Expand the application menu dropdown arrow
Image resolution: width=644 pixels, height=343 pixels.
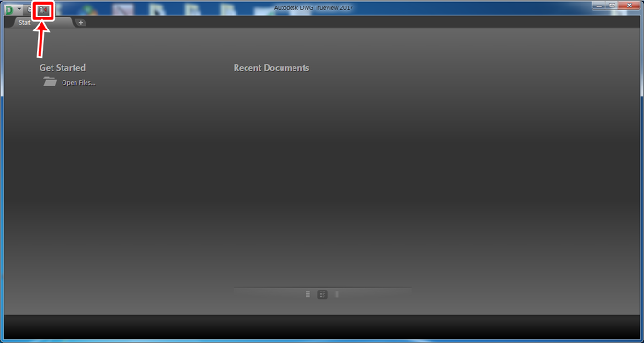tap(19, 8)
